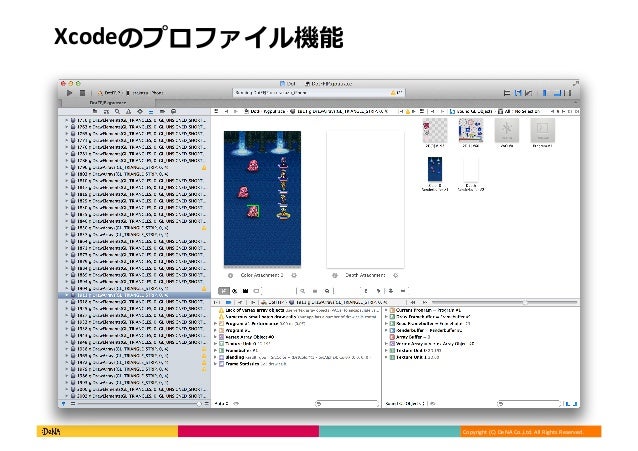The image size is (638, 451).
Task: Toggle the Debug area visibility
Action: click(557, 93)
